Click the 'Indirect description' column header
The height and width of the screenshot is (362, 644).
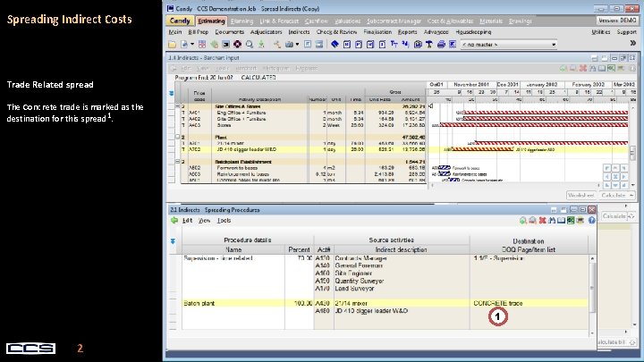[x=401, y=249]
